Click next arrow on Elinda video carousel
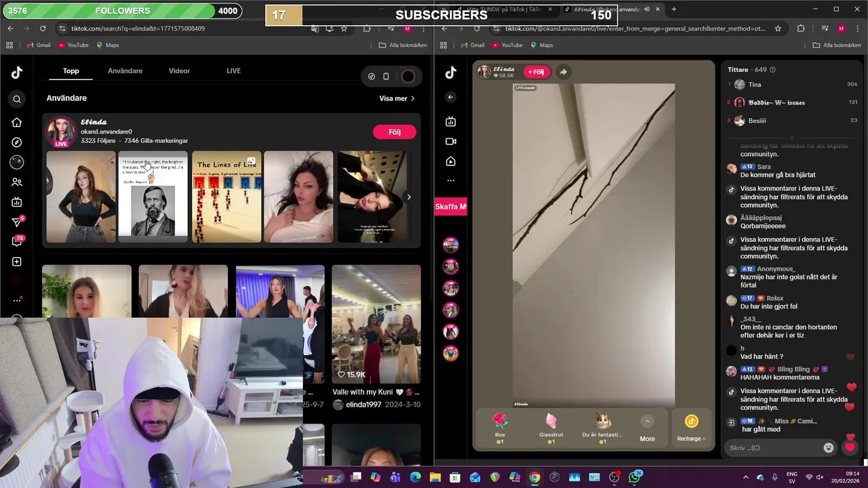 coord(409,197)
